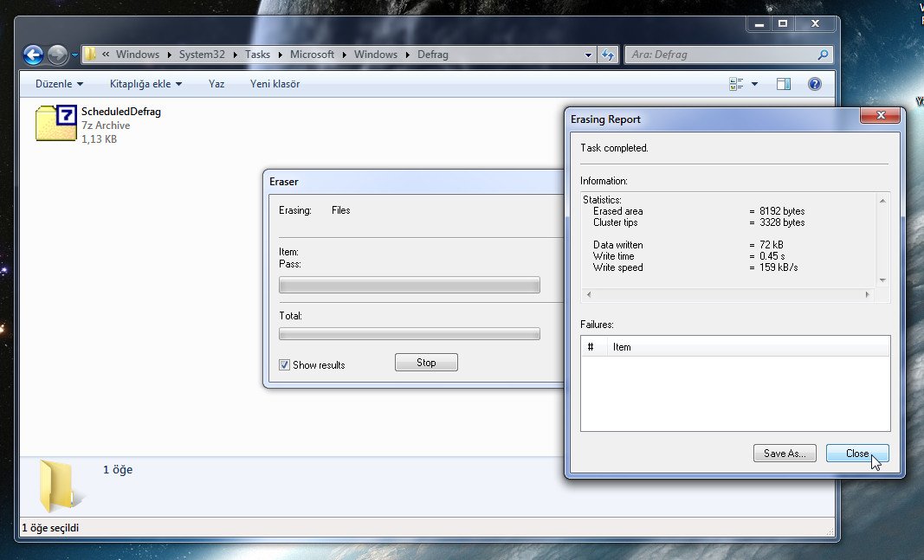Click the double chevron in the address bar
The width and height of the screenshot is (924, 560).
(x=106, y=55)
